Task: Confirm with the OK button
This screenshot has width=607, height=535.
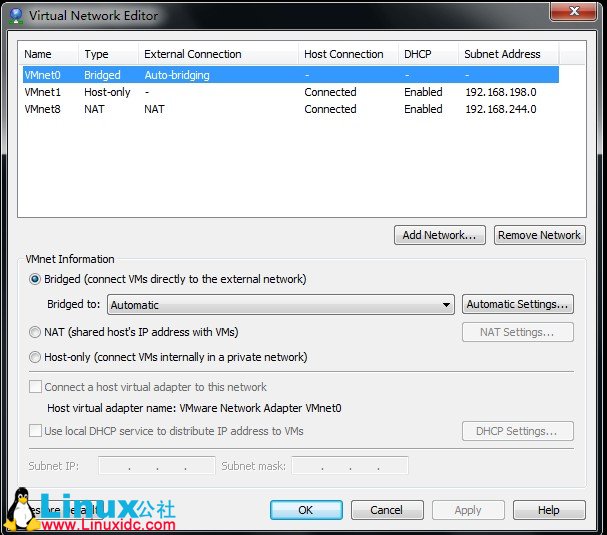Action: point(306,510)
